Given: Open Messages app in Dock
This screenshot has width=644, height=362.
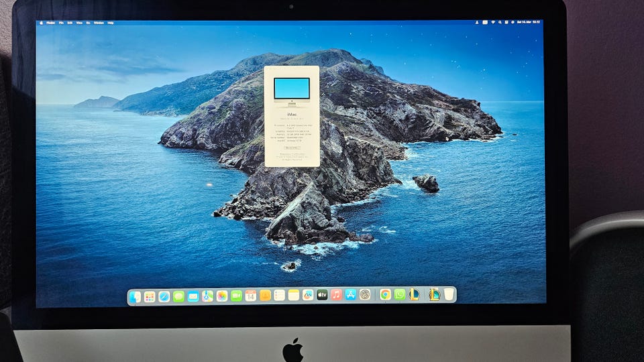Looking at the screenshot, I should click(178, 296).
